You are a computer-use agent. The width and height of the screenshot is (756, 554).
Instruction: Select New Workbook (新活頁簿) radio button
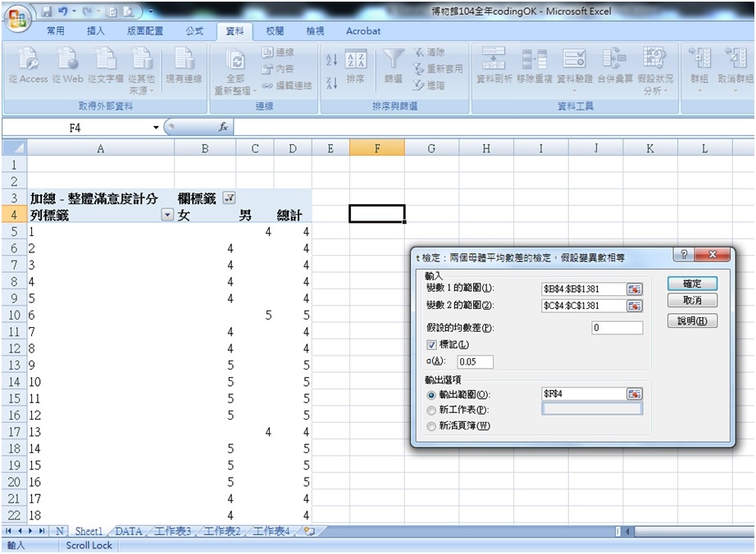pos(431,426)
